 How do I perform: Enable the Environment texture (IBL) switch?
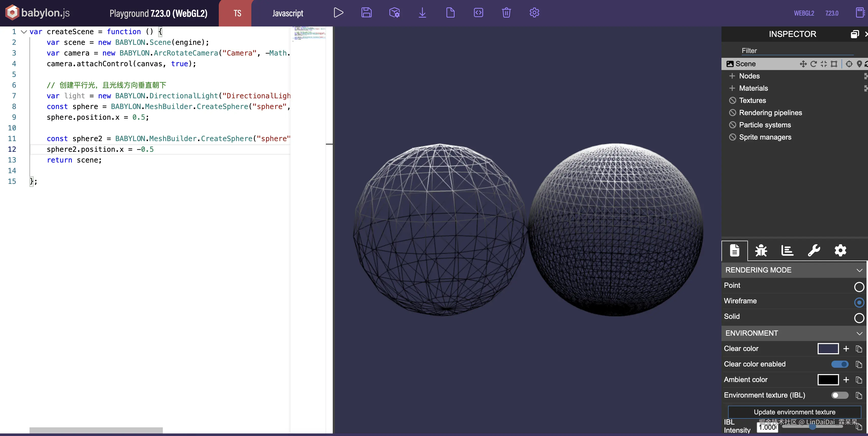click(x=840, y=395)
